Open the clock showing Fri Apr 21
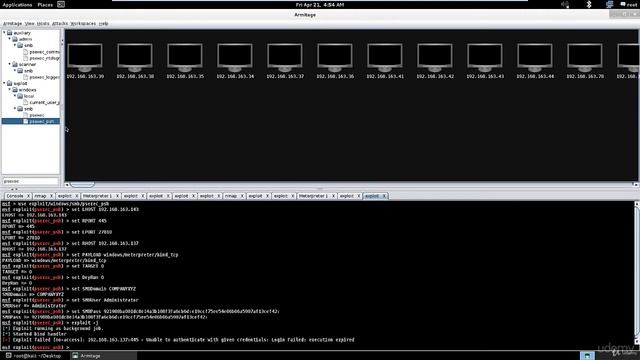Viewport: 640px width, 360px height. click(x=320, y=4)
